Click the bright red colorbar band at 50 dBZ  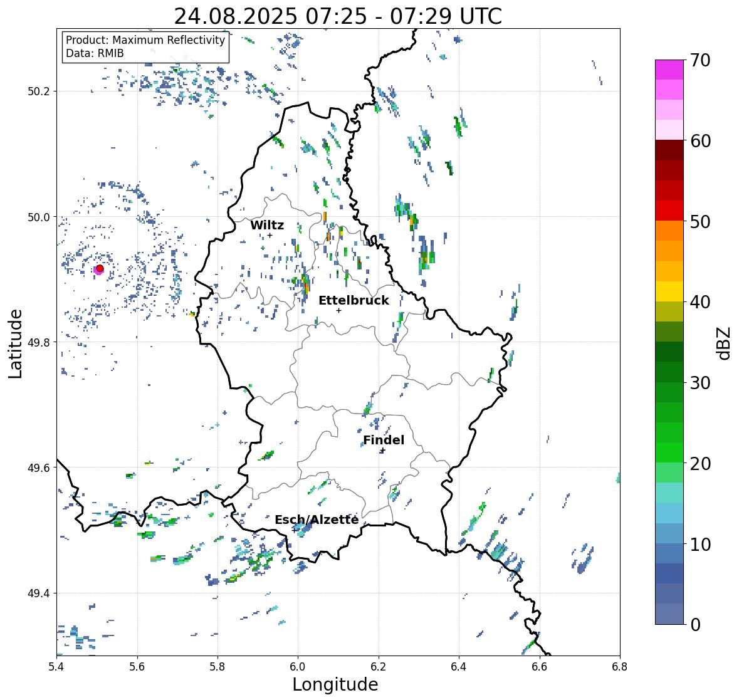coord(669,211)
